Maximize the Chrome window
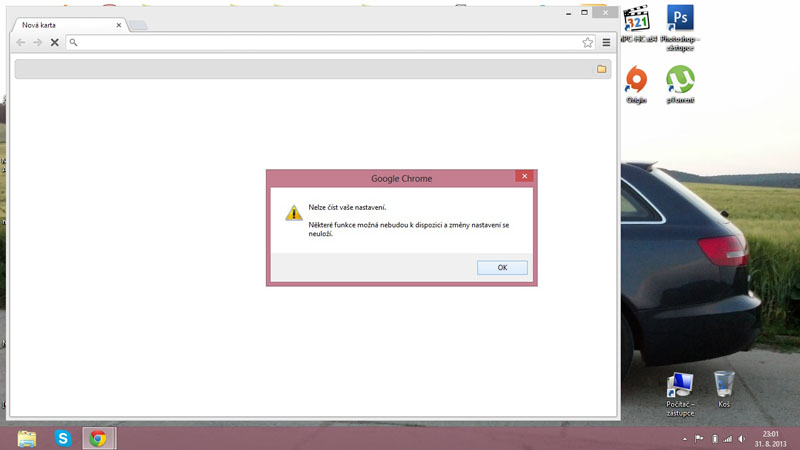 click(x=584, y=12)
